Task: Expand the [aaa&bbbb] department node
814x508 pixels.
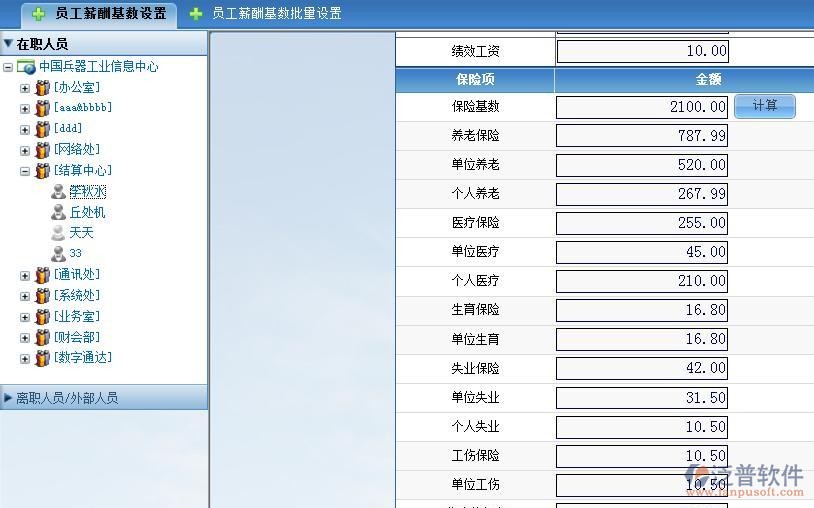Action: (24, 109)
